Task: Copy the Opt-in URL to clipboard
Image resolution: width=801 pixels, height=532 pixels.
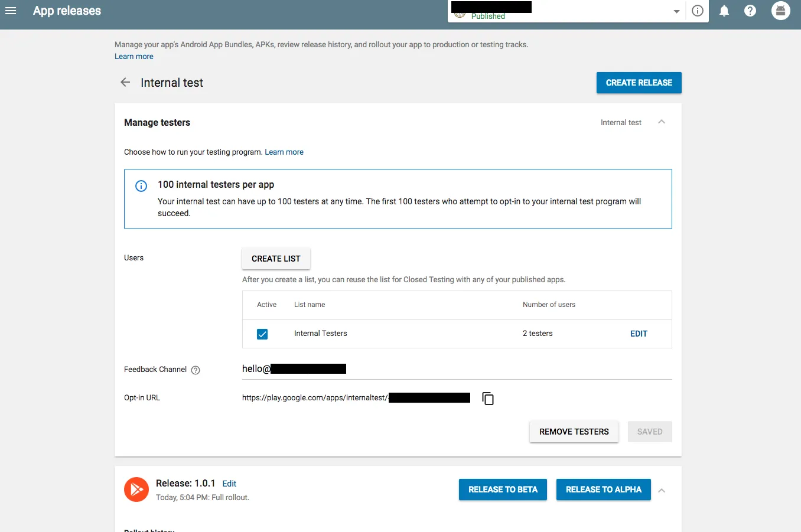Action: (488, 399)
